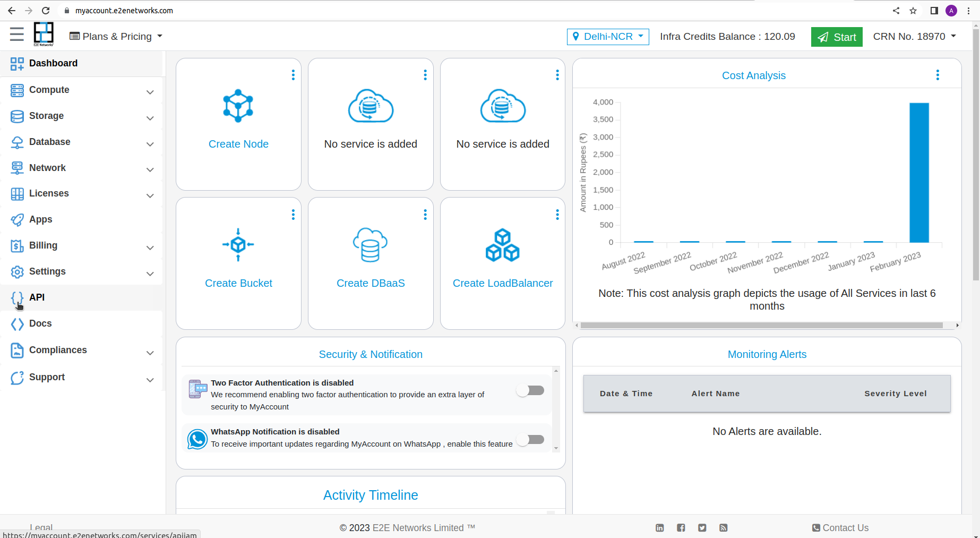This screenshot has width=980, height=538.
Task: Click the Legal link in footer
Action: pos(41,527)
